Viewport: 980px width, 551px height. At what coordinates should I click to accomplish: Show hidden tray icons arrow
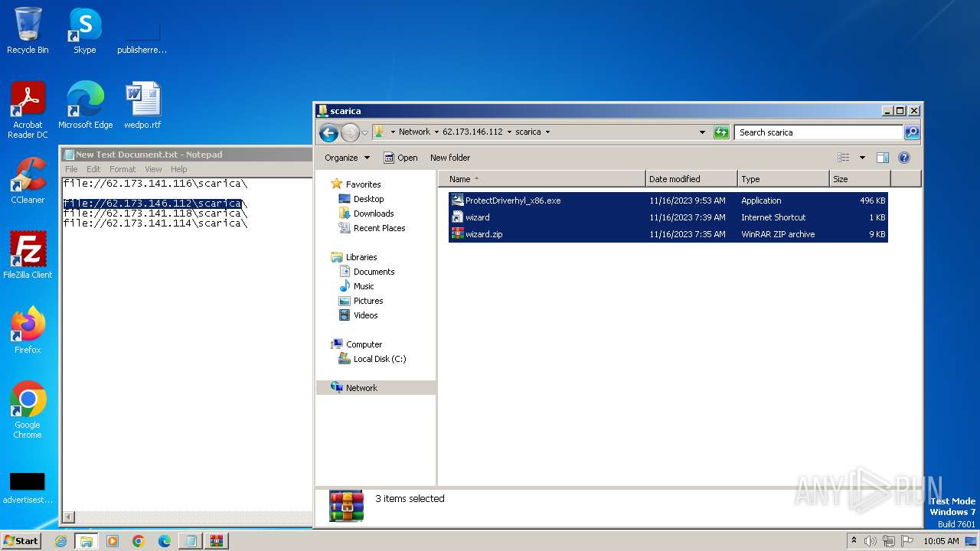tap(854, 541)
